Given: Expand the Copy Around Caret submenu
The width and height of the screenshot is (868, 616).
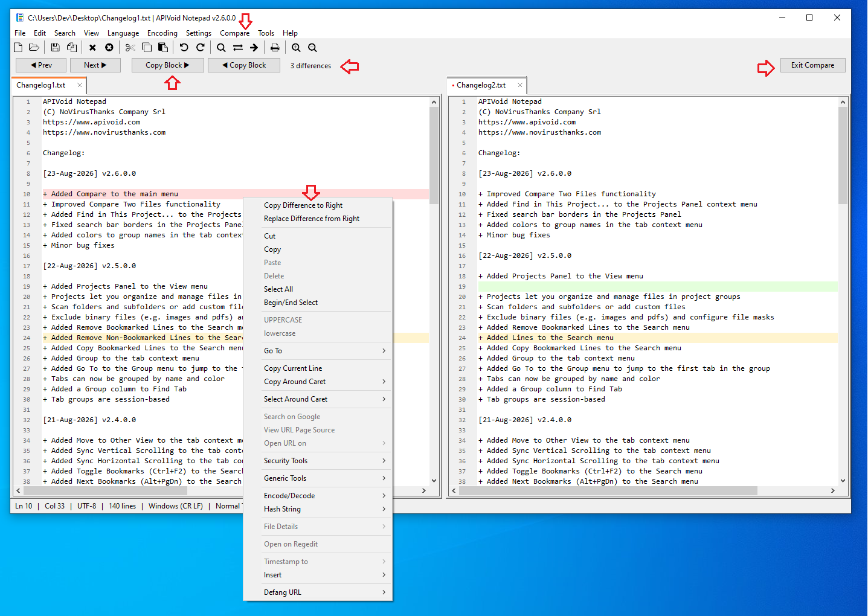Looking at the screenshot, I should tap(318, 382).
